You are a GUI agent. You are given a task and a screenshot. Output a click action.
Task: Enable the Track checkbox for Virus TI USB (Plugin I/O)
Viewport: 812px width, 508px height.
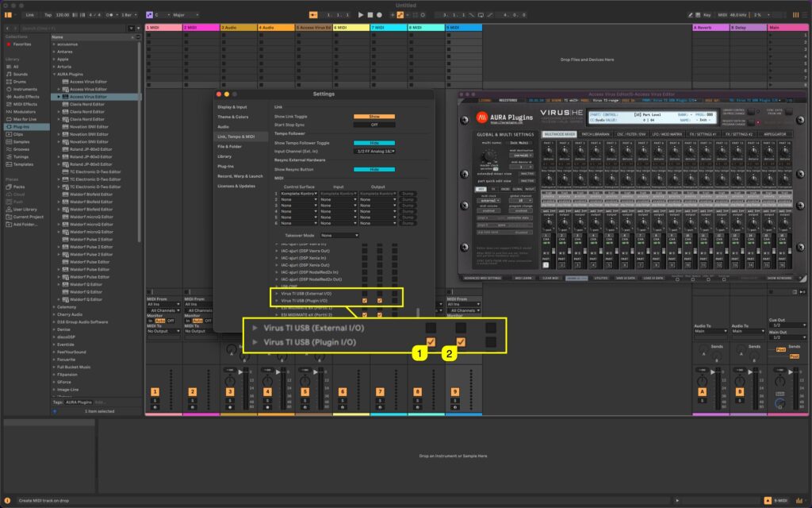(x=364, y=299)
